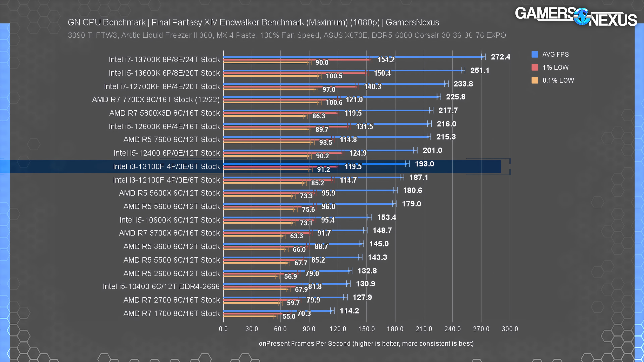Select the 'AMD R7 1700 8C/16T Stock' label
Screen dimensions: 644x362
[172, 314]
